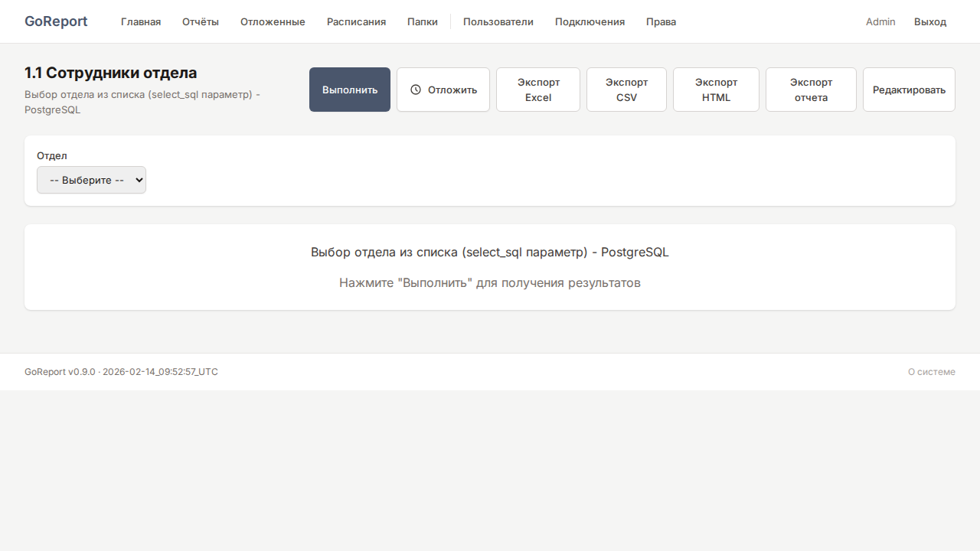980x551 pixels.
Task: Open Расписания in top navigation
Action: [x=356, y=21]
